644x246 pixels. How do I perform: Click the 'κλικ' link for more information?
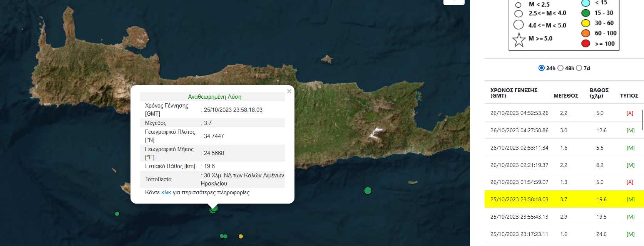166,192
